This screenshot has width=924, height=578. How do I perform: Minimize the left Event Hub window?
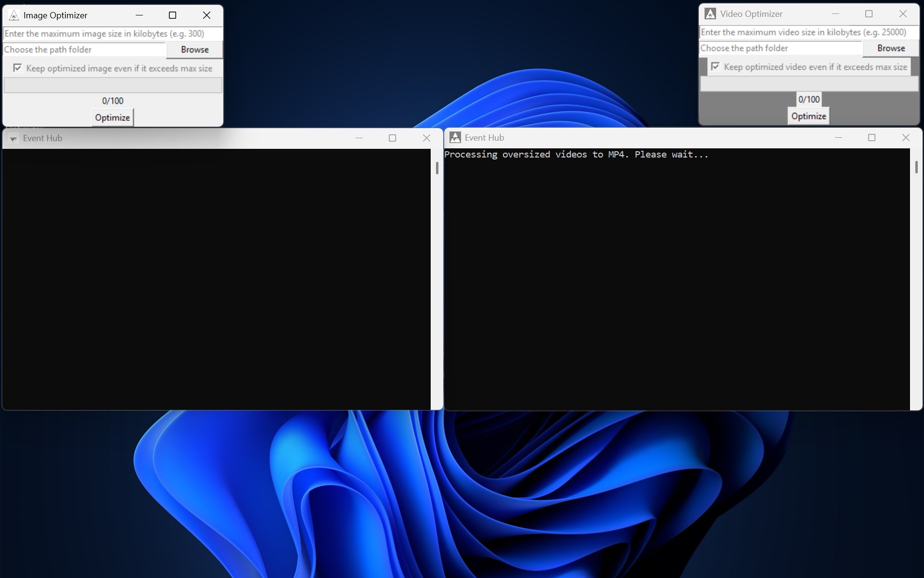click(x=359, y=138)
